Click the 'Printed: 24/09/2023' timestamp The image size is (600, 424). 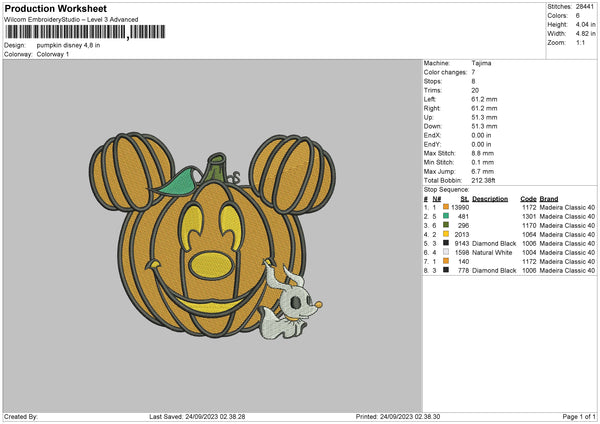tap(398, 416)
